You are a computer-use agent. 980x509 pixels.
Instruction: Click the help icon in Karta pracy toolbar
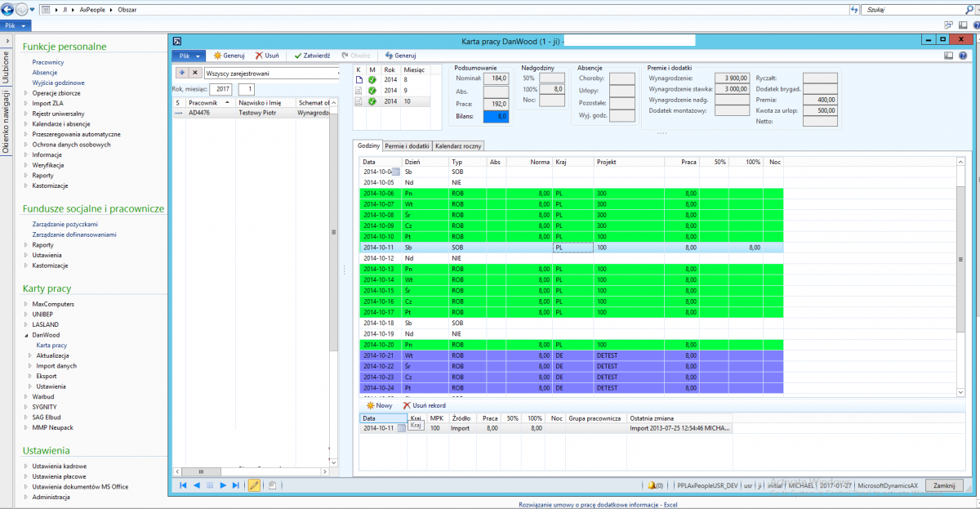[x=964, y=56]
